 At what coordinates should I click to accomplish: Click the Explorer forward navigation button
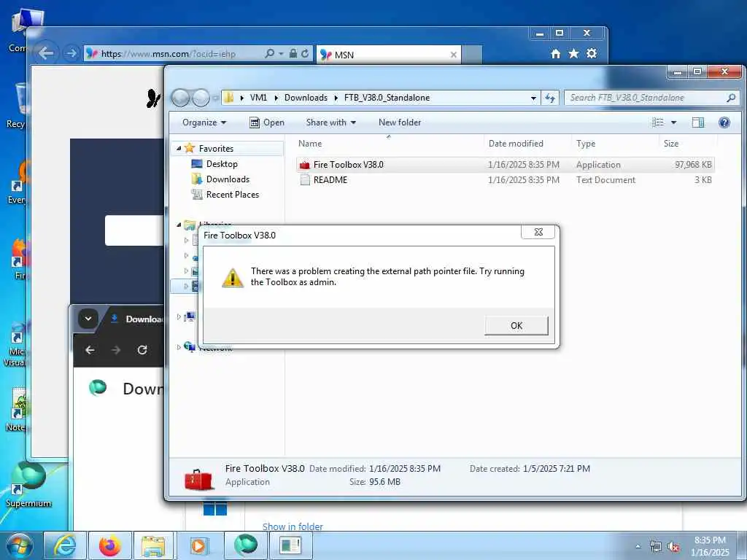coord(201,98)
